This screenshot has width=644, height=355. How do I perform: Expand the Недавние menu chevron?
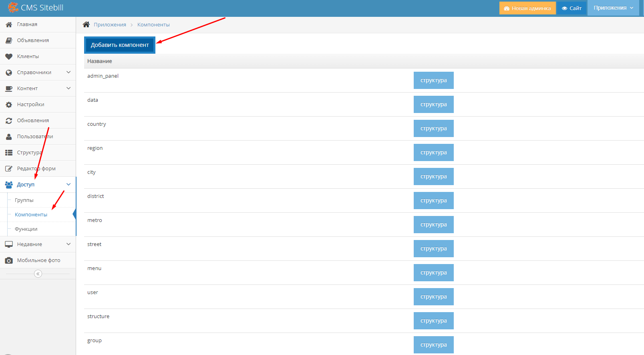(x=68, y=244)
